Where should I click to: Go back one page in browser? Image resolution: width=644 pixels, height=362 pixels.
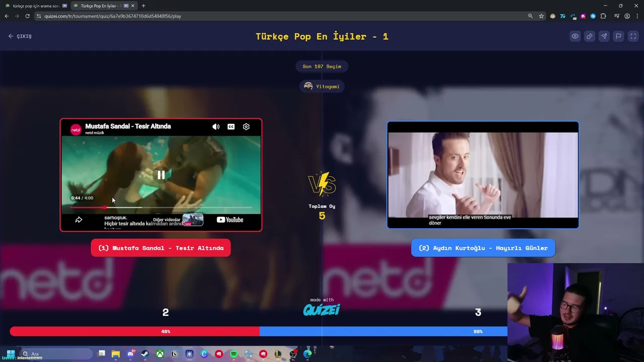(7, 16)
